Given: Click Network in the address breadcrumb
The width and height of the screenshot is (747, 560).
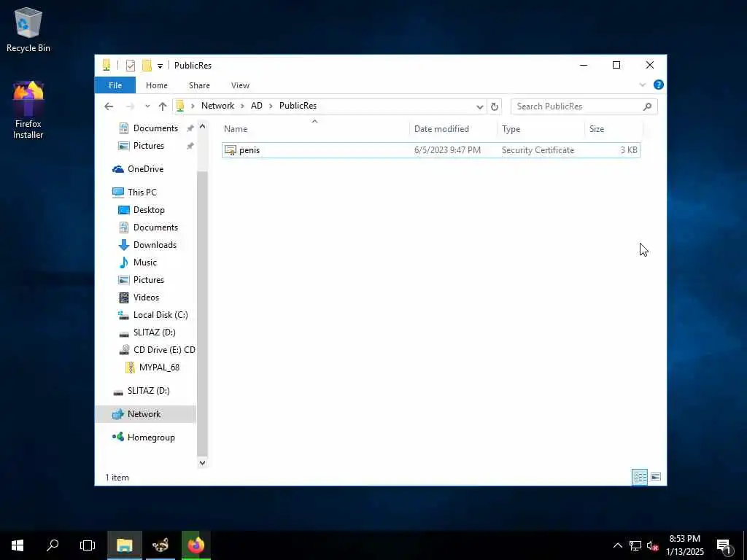Looking at the screenshot, I should 217,106.
